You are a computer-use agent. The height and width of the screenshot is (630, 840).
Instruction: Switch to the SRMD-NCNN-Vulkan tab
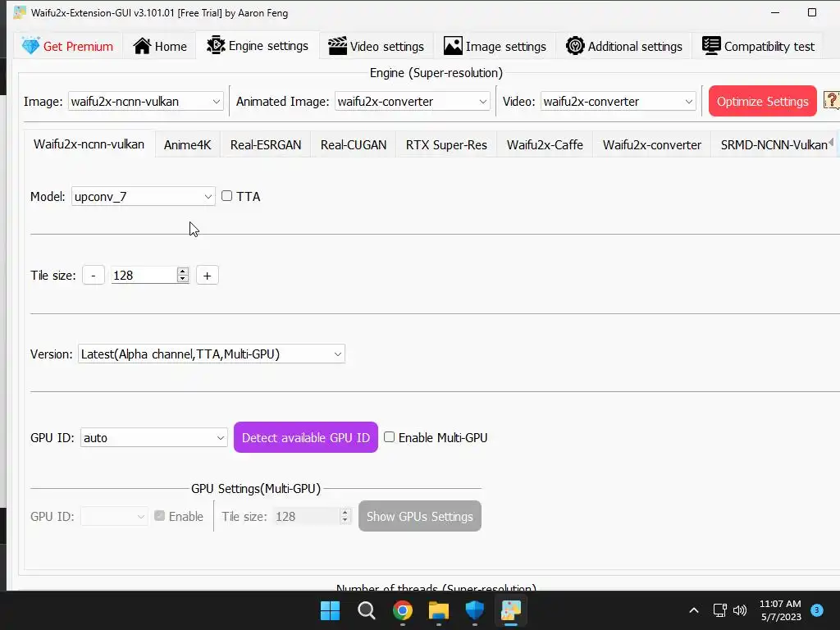(774, 145)
